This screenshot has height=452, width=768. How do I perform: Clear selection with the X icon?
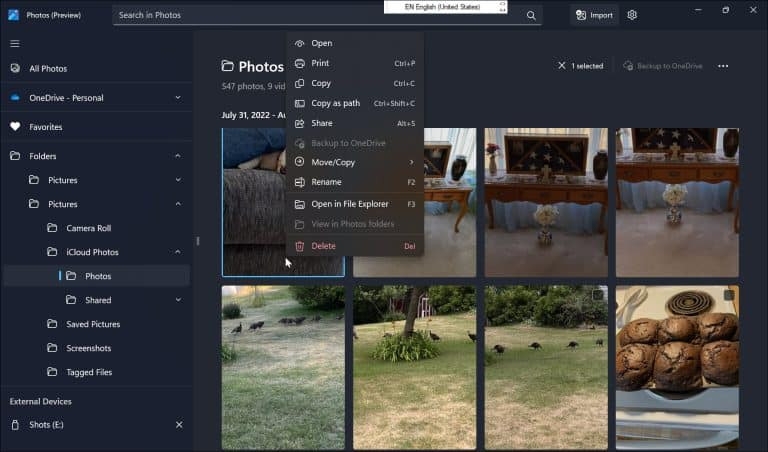point(562,66)
